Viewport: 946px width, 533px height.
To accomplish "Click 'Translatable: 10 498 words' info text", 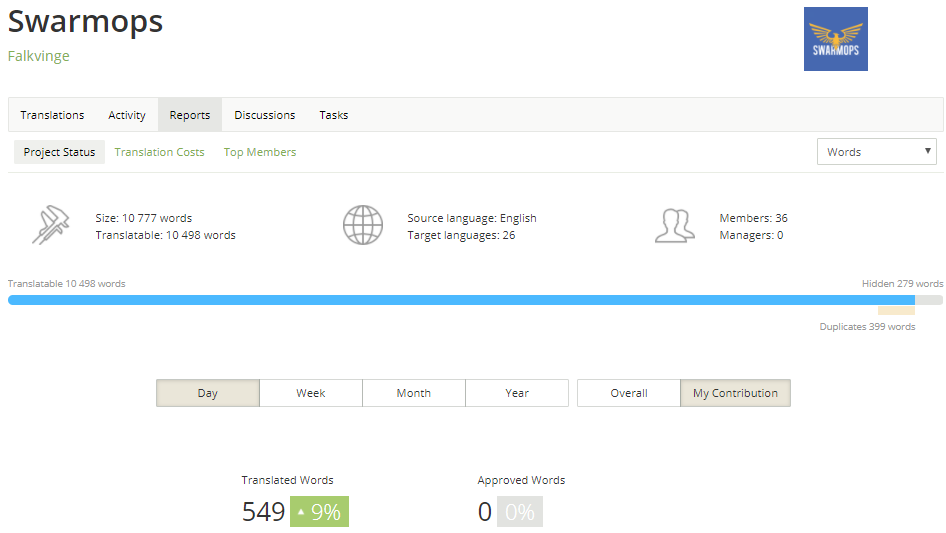I will [165, 235].
